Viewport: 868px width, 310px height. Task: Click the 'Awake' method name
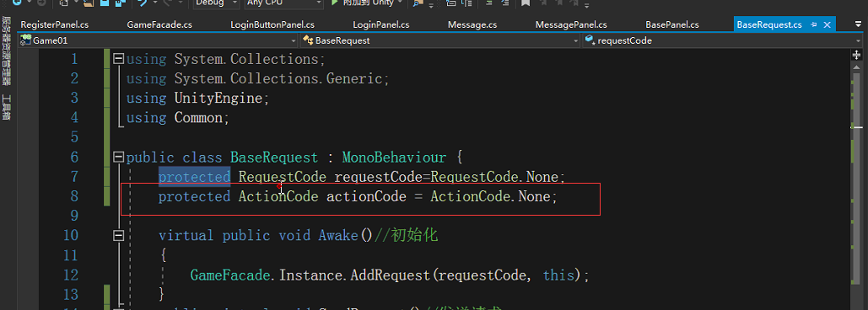pyautogui.click(x=338, y=235)
